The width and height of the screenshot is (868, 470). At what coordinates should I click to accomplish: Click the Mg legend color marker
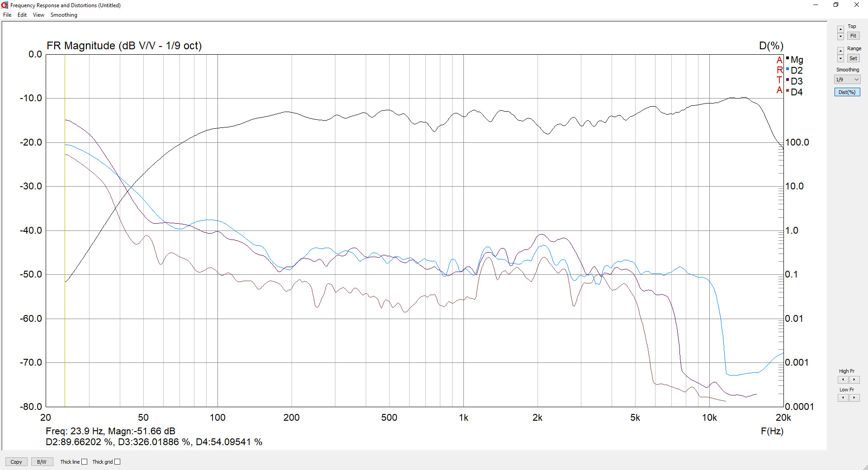pyautogui.click(x=788, y=58)
